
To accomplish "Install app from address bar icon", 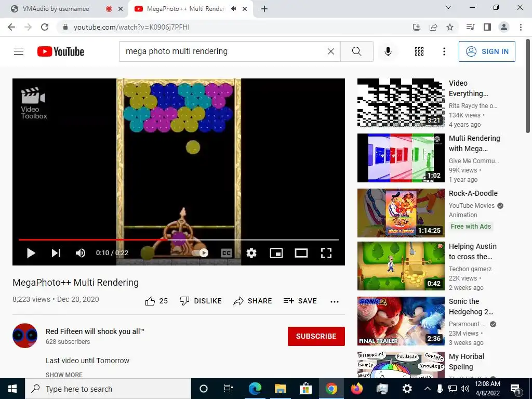I will pyautogui.click(x=416, y=27).
